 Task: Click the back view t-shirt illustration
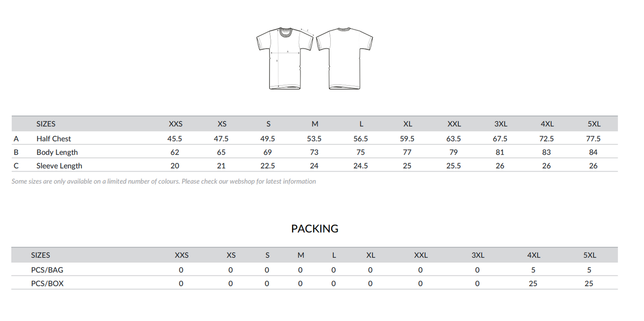tap(344, 58)
